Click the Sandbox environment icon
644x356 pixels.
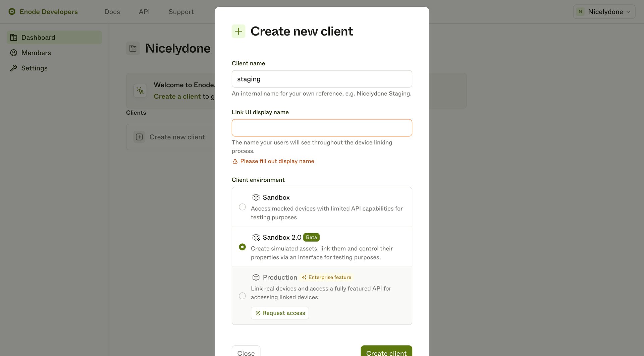(256, 197)
